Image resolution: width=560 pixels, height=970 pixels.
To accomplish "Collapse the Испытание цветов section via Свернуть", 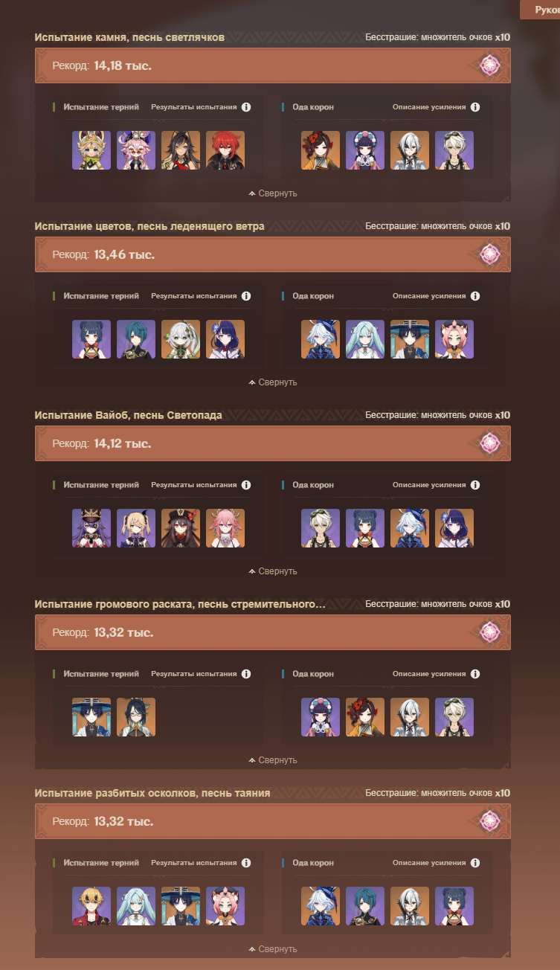I will point(273,382).
